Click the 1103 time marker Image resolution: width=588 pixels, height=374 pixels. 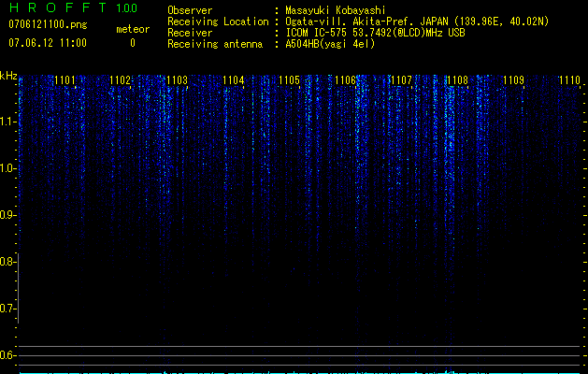pos(177,79)
